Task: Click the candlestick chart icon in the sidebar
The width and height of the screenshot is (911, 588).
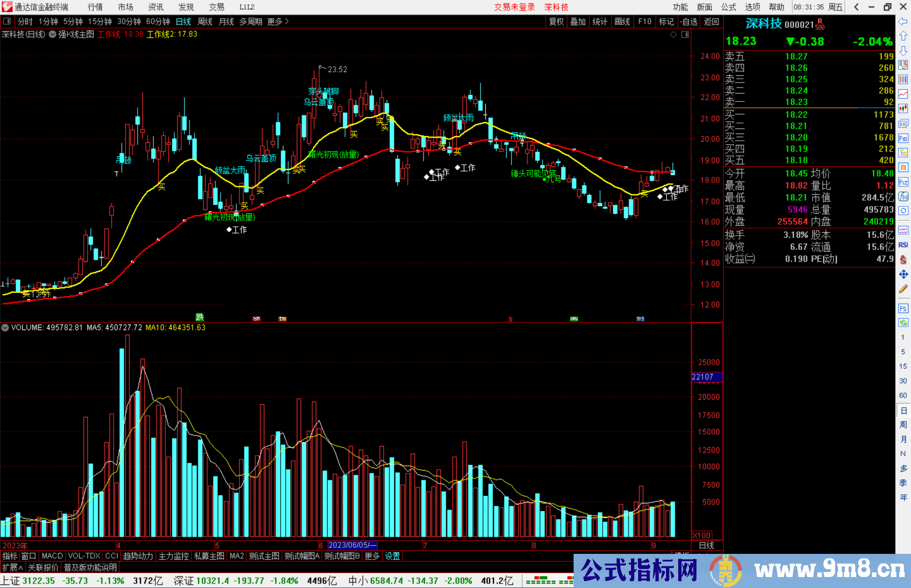Action: click(x=903, y=108)
